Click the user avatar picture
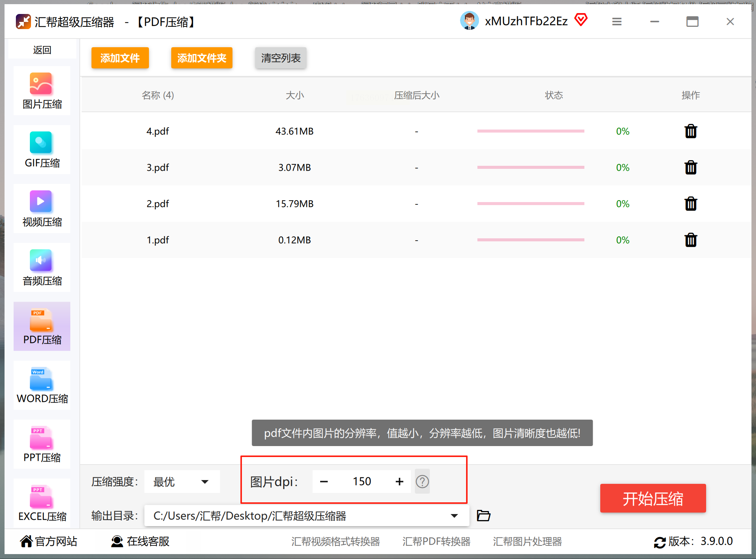Image resolution: width=756 pixels, height=559 pixels. click(x=469, y=21)
